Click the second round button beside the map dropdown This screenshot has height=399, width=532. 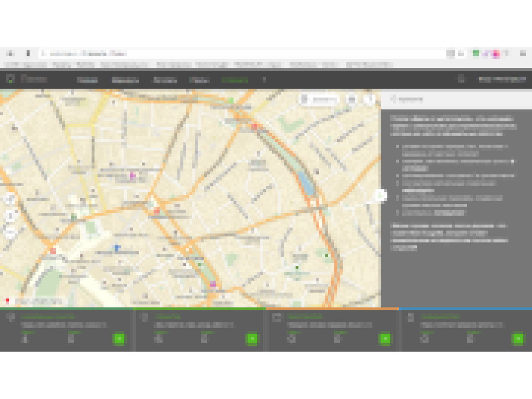pos(368,100)
